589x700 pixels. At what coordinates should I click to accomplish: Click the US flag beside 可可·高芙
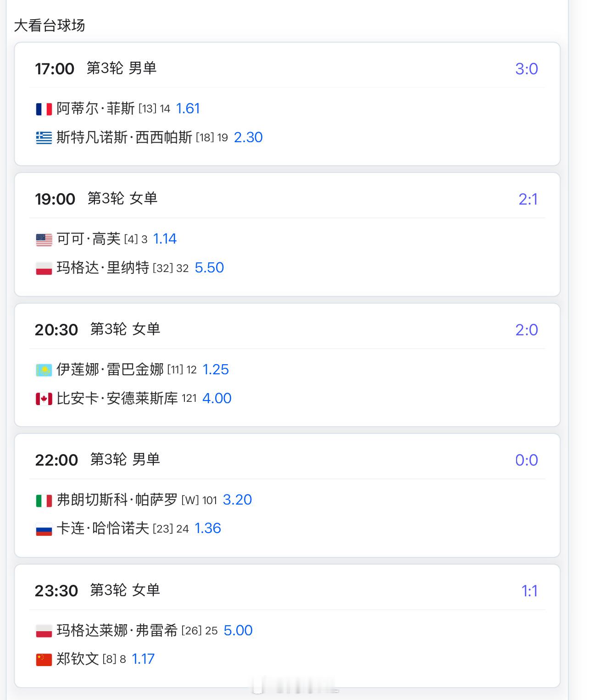[x=44, y=239]
